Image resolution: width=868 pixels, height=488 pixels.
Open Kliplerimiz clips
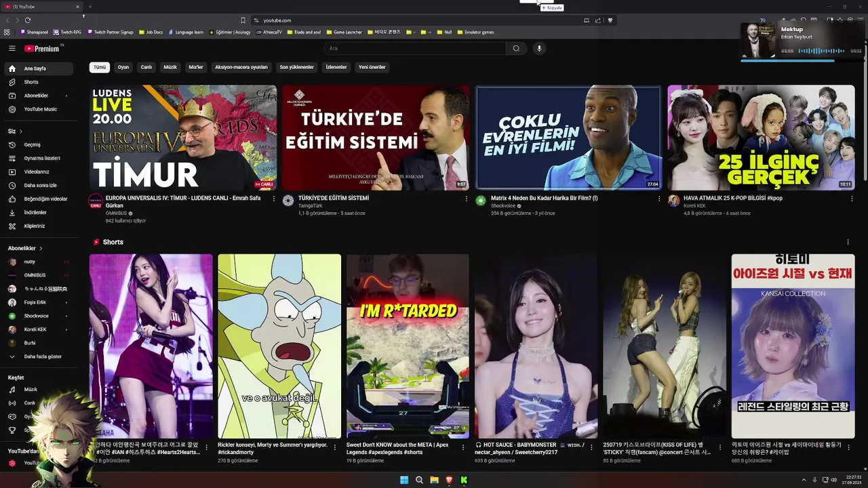pyautogui.click(x=38, y=226)
